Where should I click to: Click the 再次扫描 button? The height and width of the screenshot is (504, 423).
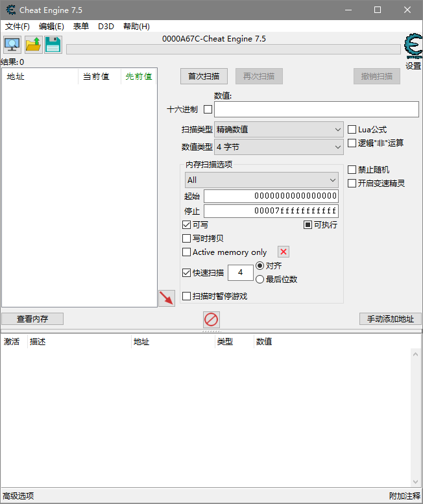(x=259, y=76)
